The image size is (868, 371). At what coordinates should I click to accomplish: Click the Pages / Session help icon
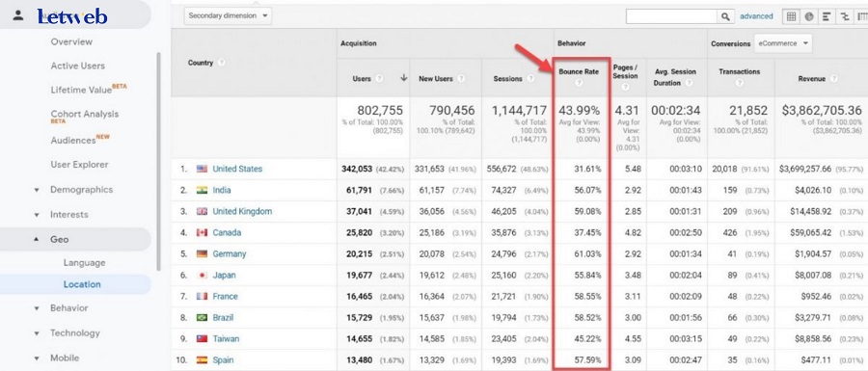625,87
